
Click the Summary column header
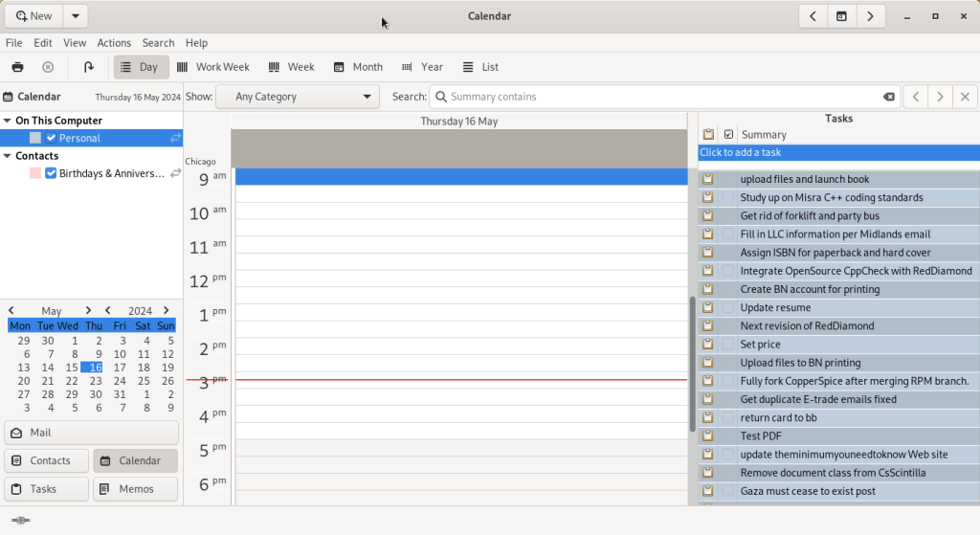(x=764, y=134)
